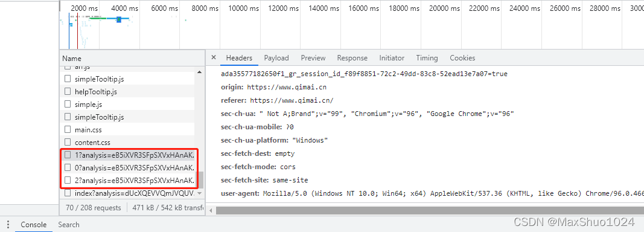
Task: Click the origin header value https://www.qimai.cn
Action: pyautogui.click(x=287, y=87)
